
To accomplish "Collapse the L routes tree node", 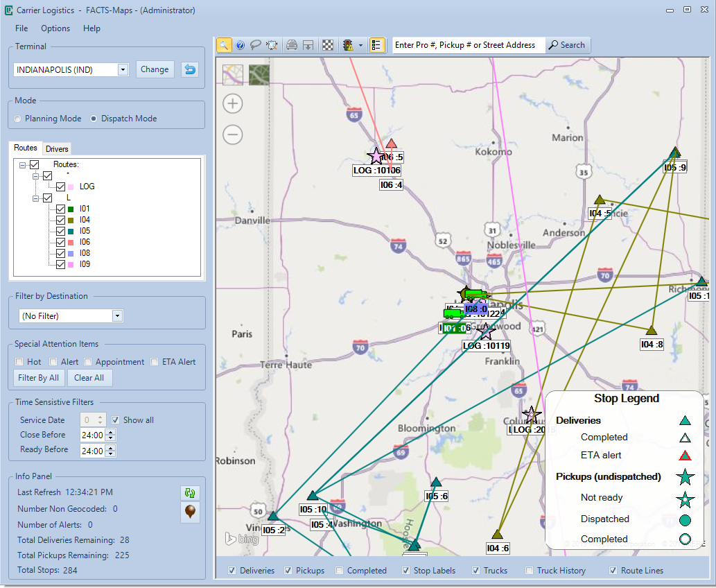I will (x=35, y=198).
